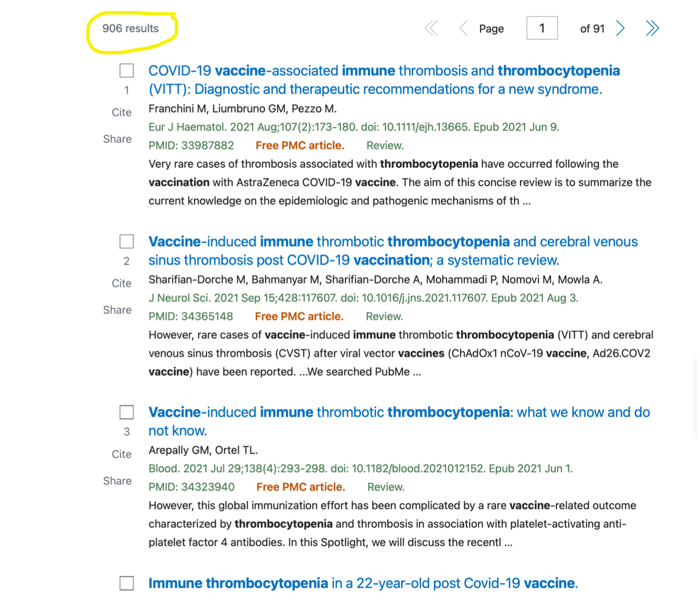The image size is (700, 603).
Task: Select the checkbox for result 1
Action: (x=127, y=71)
